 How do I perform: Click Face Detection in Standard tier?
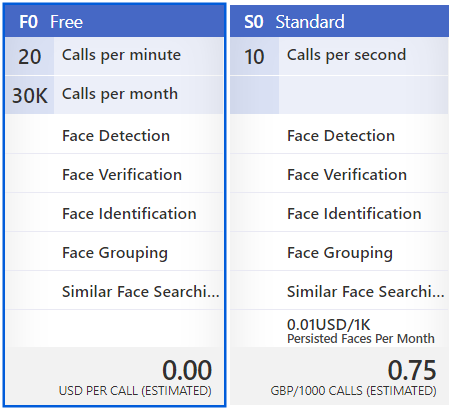pos(341,136)
